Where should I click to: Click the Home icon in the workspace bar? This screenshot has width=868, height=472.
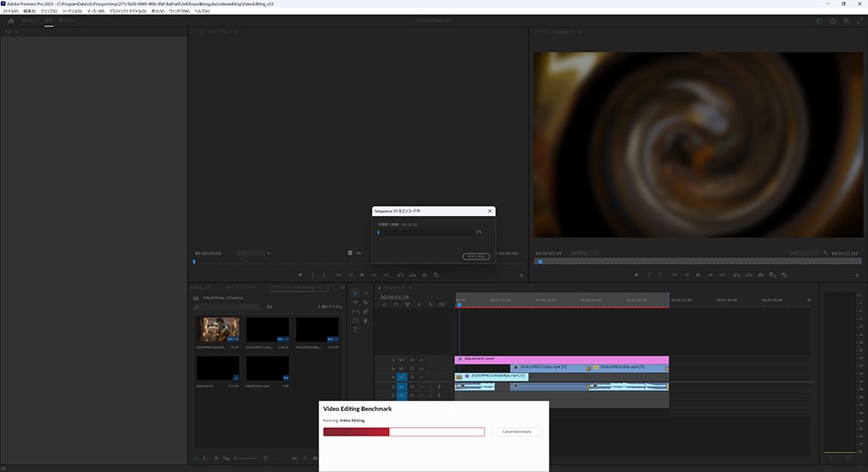click(x=10, y=21)
